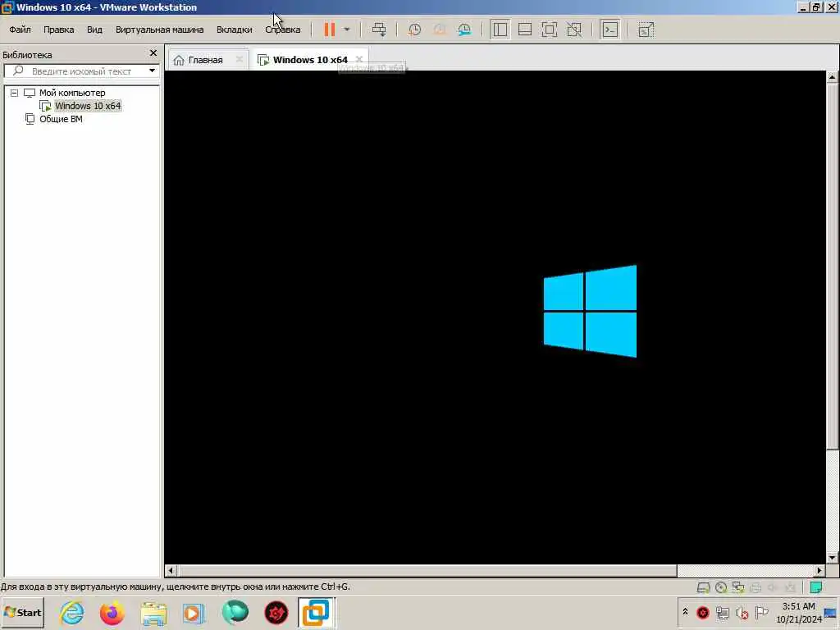Launch Firefox from the taskbar
This screenshot has width=840, height=630.
pyautogui.click(x=112, y=614)
